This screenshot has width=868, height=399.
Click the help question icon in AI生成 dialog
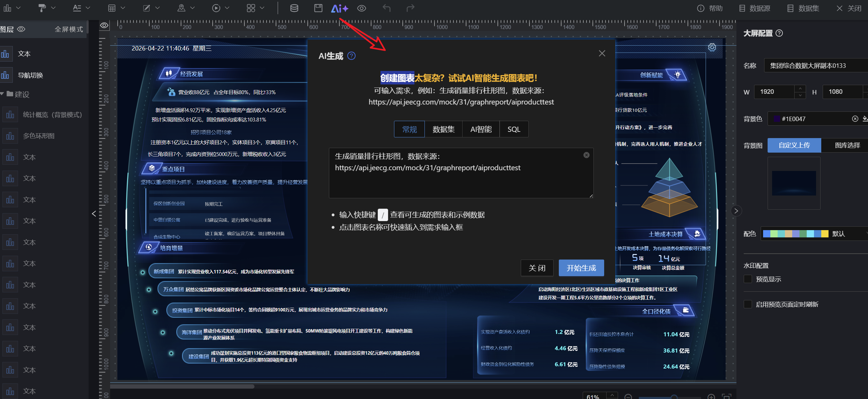pos(351,56)
